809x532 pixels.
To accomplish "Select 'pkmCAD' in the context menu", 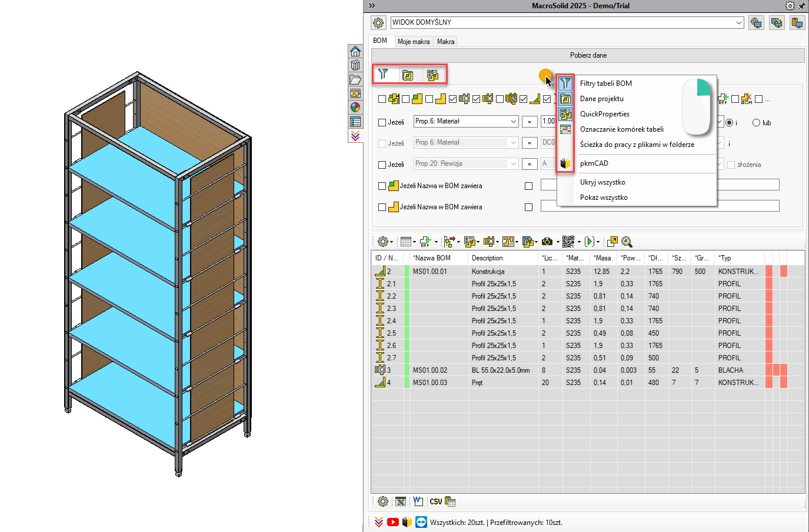I will (594, 163).
